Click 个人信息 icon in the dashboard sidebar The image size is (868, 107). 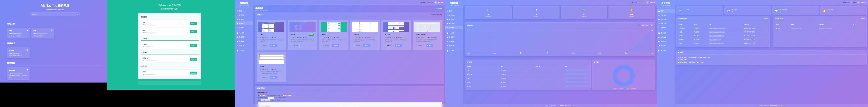pyautogui.click(x=659, y=33)
